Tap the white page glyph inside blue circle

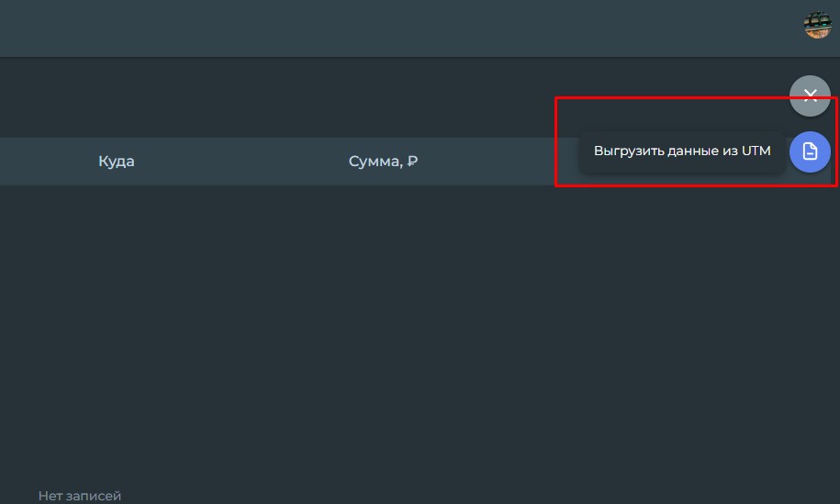click(810, 151)
